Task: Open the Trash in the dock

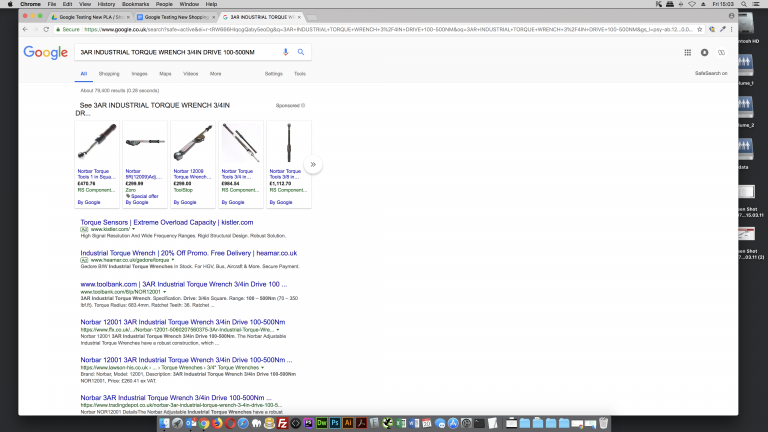Action: [603, 423]
